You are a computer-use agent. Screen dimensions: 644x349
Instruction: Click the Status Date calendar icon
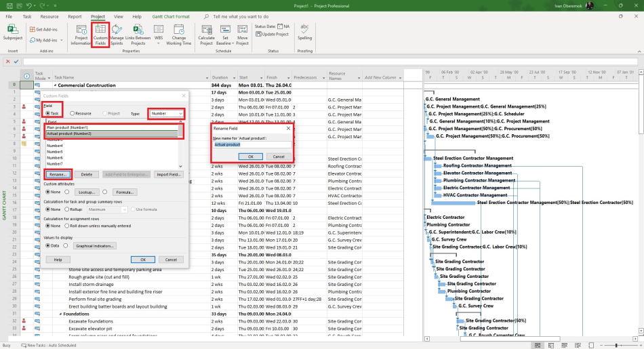click(x=280, y=26)
